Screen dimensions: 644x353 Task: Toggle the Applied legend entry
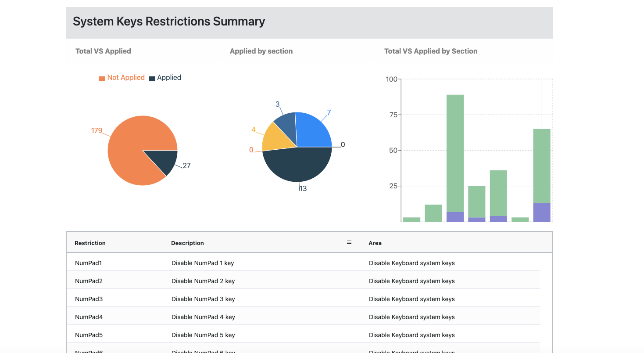165,78
